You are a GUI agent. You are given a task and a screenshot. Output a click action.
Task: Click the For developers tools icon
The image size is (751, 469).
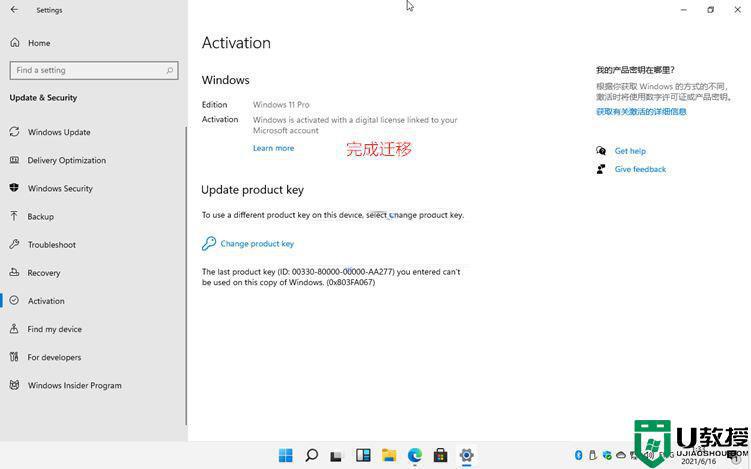pyautogui.click(x=14, y=357)
